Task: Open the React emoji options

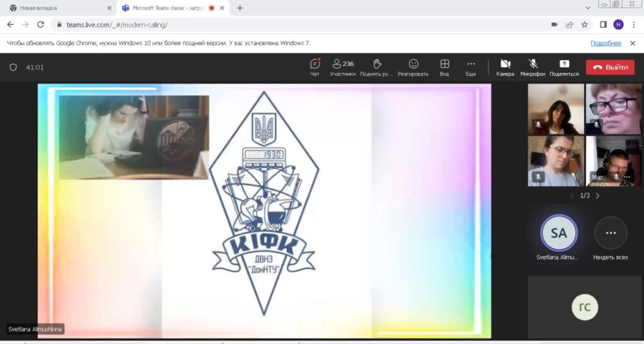Action: (413, 67)
